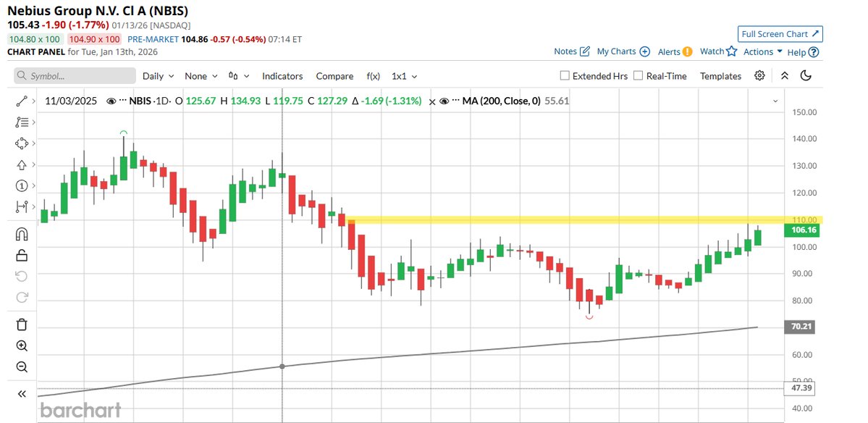Viewport: 868px width, 423px height.
Task: Toggle the magnet snap tool
Action: coord(22,234)
